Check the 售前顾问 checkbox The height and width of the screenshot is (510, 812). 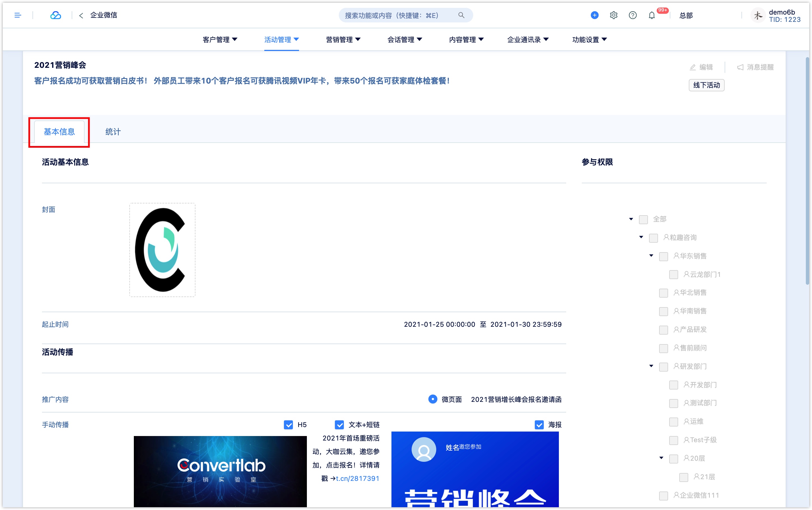(663, 348)
